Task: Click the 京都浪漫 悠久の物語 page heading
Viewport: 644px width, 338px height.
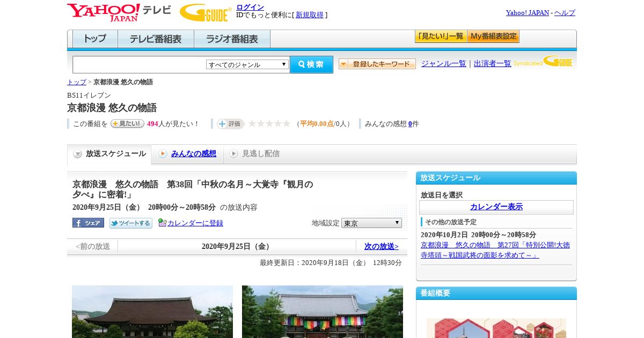Action: [x=112, y=108]
